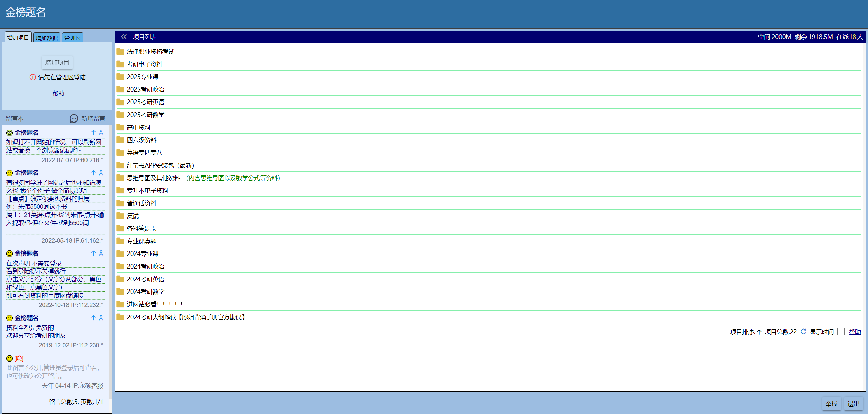Screen dimensions: 868x414
Task: Open the 思维导图及其他资料 folder entry
Action: [x=153, y=178]
